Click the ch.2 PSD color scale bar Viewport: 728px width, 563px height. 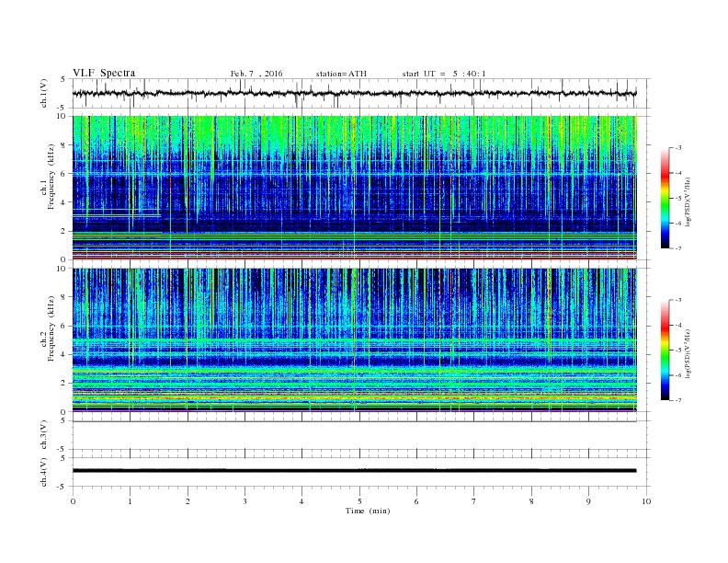coord(665,350)
